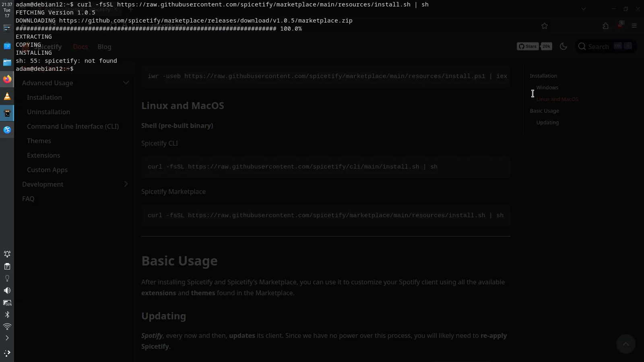Open the Discover software store dock icon
644x362 pixels.
point(7,46)
